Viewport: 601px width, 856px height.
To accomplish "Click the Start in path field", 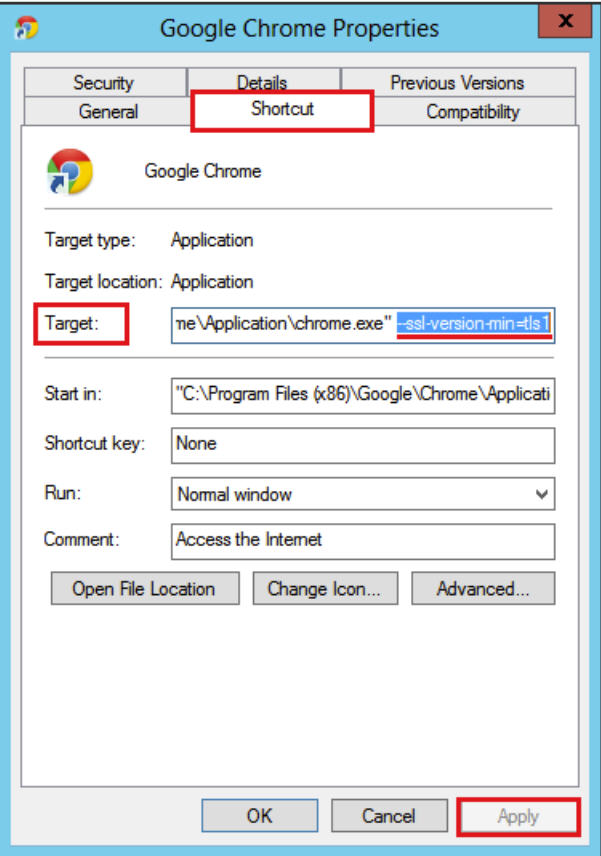I will 363,395.
